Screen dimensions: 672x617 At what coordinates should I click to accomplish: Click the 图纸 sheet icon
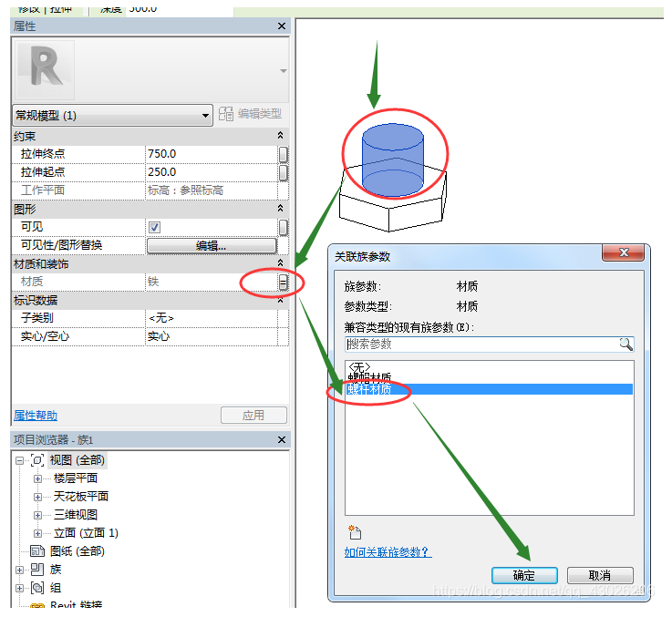[x=37, y=551]
